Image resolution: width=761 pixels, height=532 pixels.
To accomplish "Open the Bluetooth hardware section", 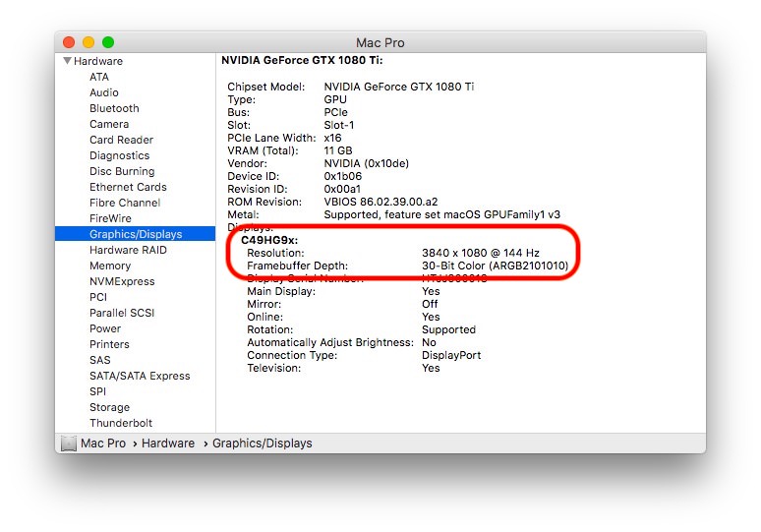I will 114,108.
